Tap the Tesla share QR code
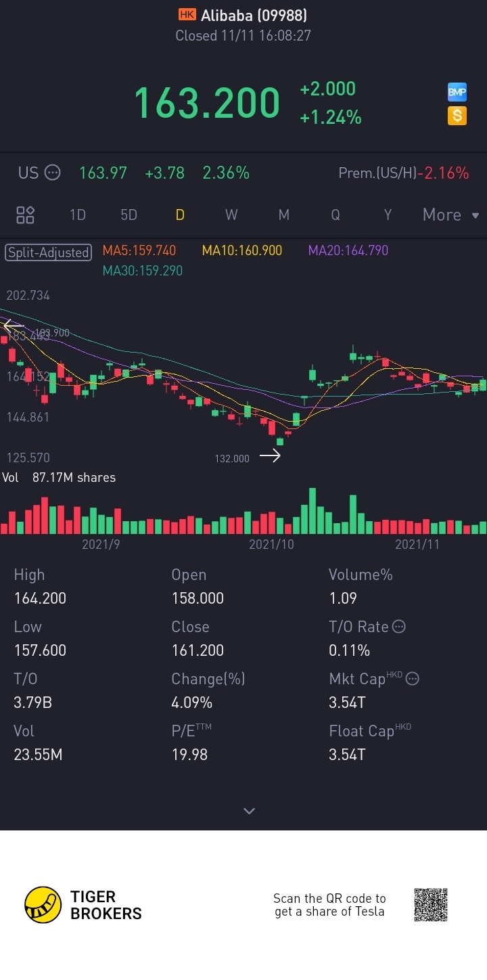This screenshot has height=980, width=487. [x=431, y=905]
